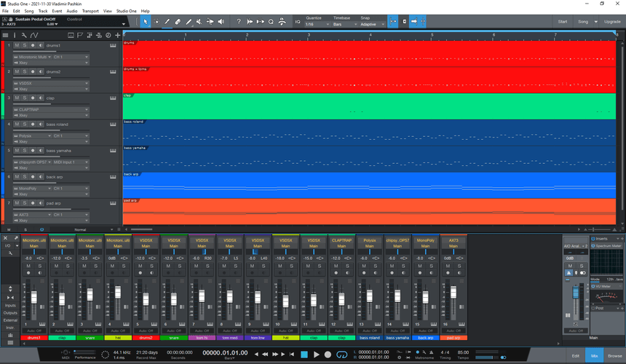Activate the Mute tool
Viewport: 626px width, 364px height.
pyautogui.click(x=199, y=22)
